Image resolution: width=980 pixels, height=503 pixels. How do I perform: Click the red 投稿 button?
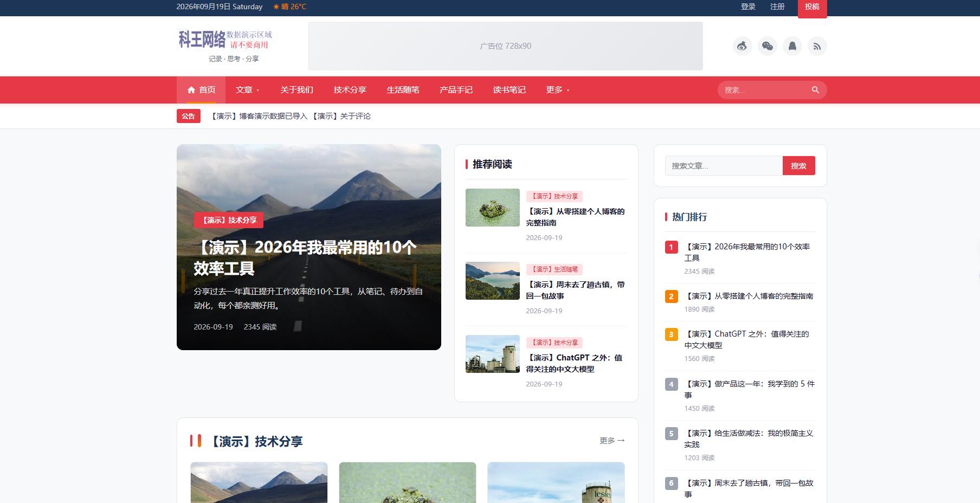(x=812, y=8)
